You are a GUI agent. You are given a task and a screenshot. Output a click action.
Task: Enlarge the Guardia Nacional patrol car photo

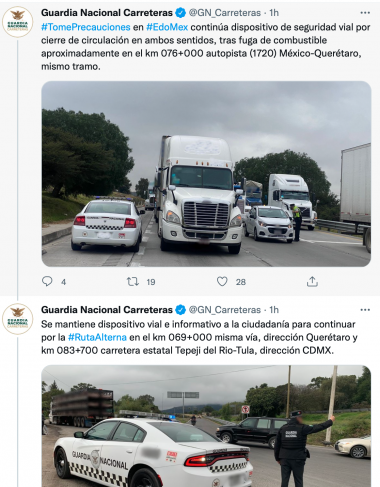206,426
